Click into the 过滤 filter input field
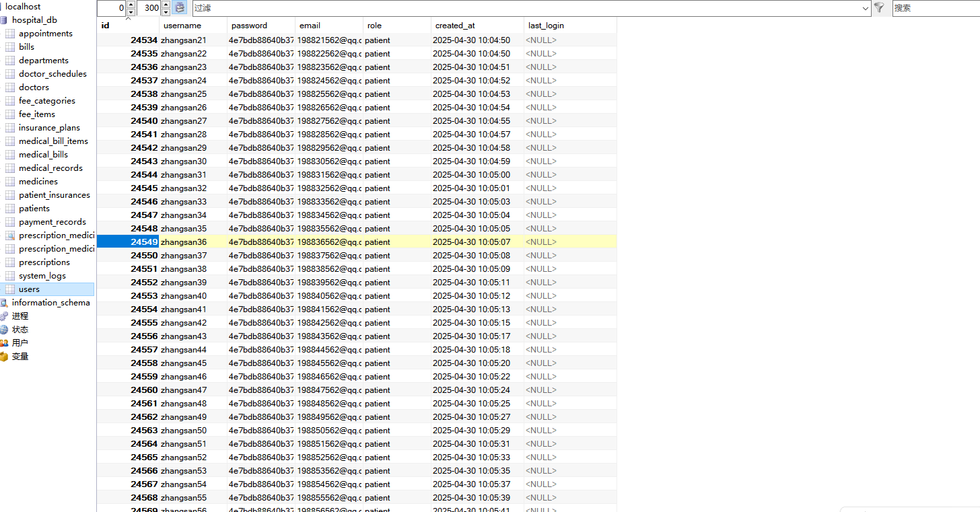The width and height of the screenshot is (980, 512). coord(526,8)
